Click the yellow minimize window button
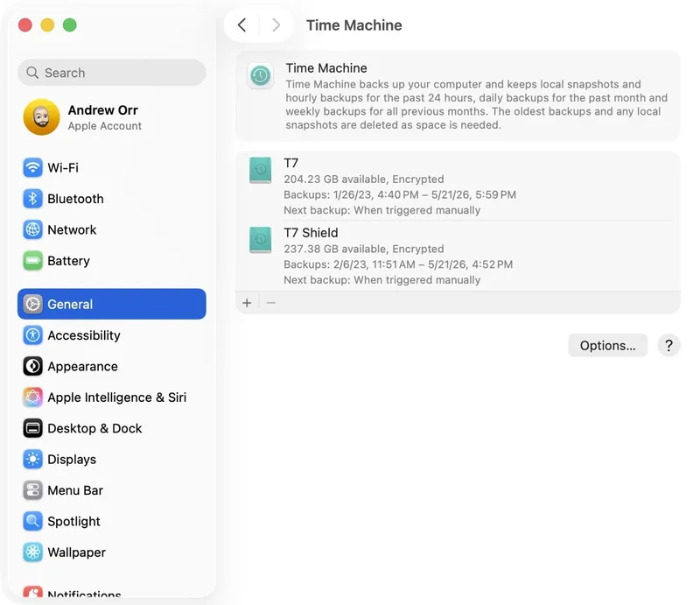 coord(47,25)
